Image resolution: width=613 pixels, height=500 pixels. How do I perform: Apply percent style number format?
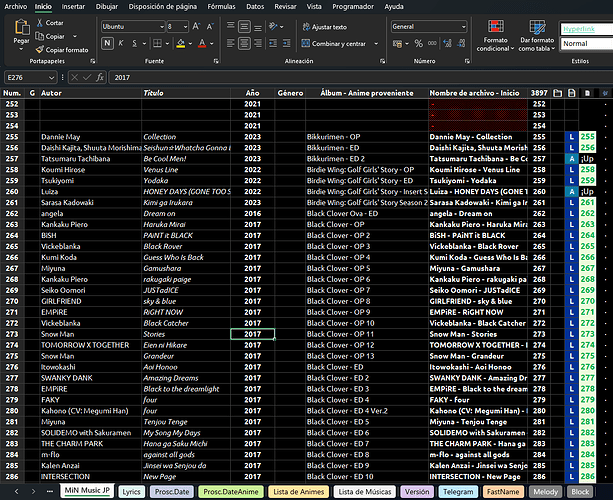point(419,43)
